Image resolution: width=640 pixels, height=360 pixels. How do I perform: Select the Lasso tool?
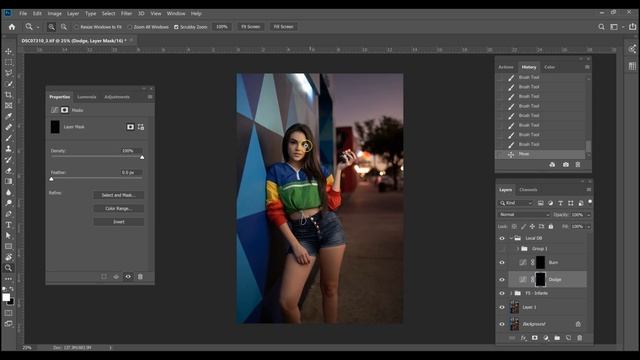click(x=9, y=73)
